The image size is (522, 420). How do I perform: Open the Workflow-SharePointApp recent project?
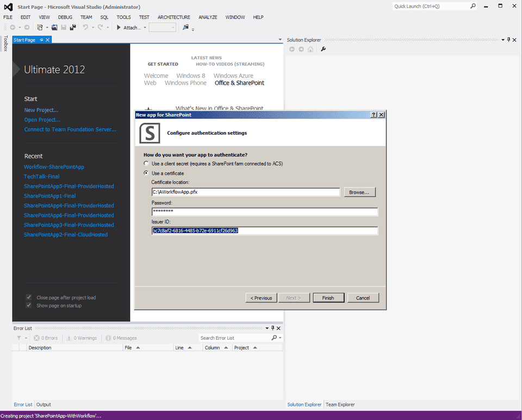coord(53,166)
